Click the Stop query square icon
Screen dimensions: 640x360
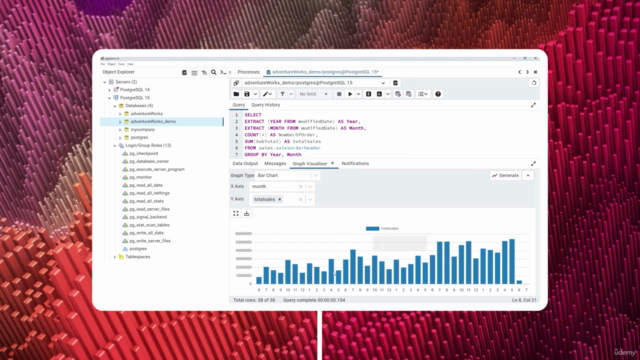click(339, 94)
